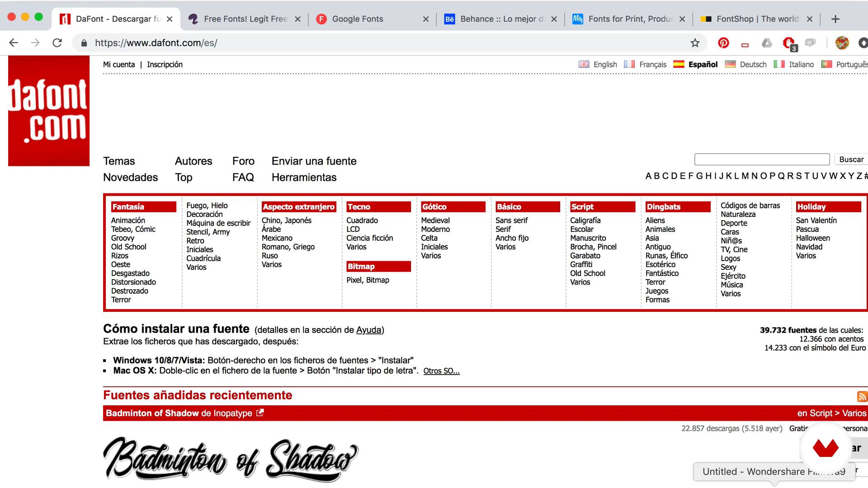Click the font search input field
Screen dimensions: 868x488
click(x=762, y=159)
